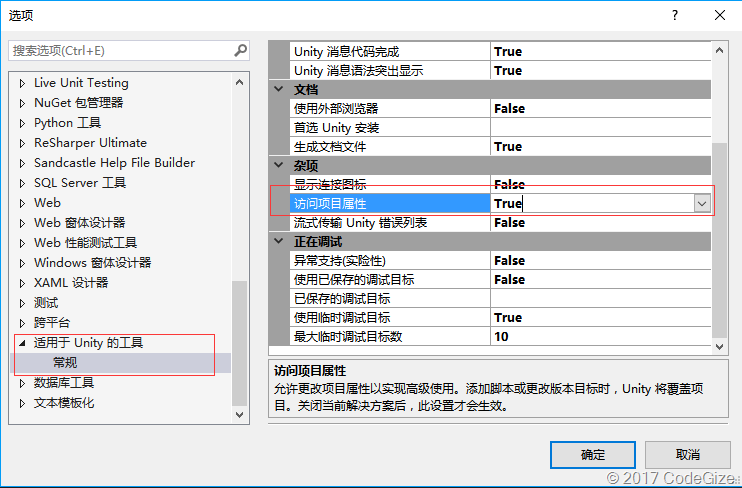Click the value 10 for 最大临时调试目标数
The image size is (742, 488).
pyautogui.click(x=501, y=337)
